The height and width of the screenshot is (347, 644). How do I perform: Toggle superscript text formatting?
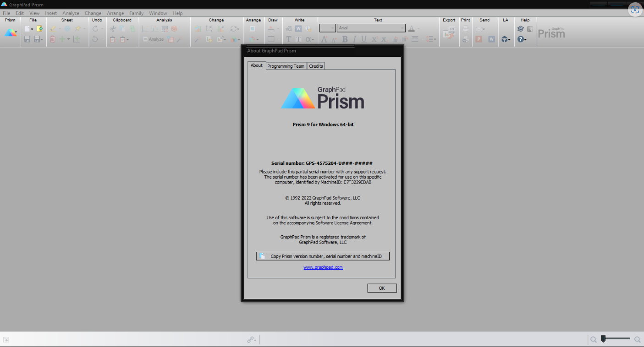tap(374, 39)
